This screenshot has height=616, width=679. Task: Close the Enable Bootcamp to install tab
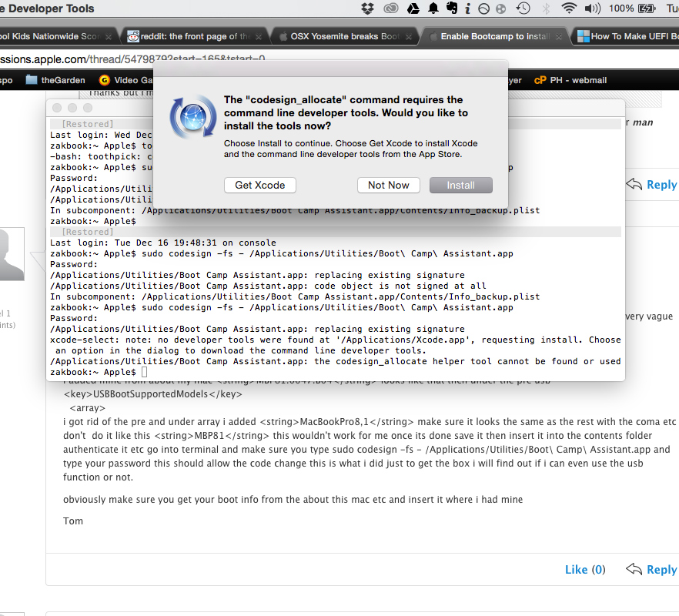coord(559,37)
